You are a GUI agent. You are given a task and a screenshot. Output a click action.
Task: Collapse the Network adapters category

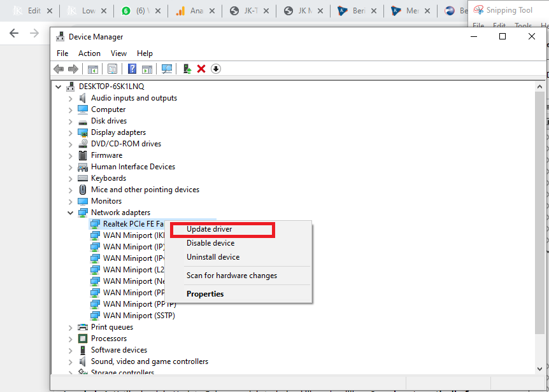(x=71, y=213)
